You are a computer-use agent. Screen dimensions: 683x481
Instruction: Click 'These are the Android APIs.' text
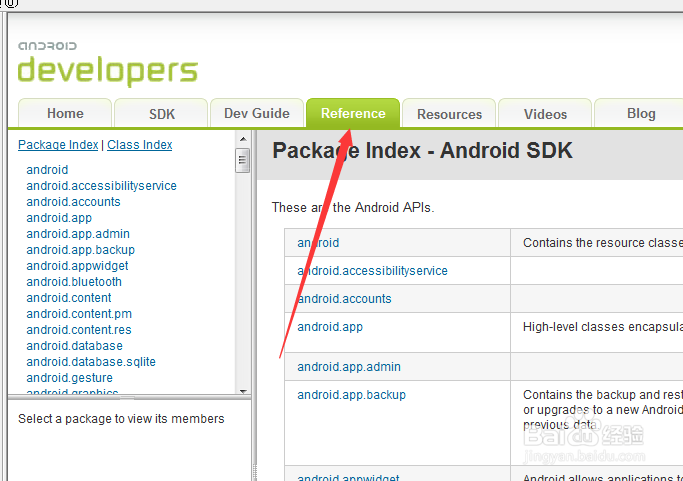pyautogui.click(x=353, y=207)
